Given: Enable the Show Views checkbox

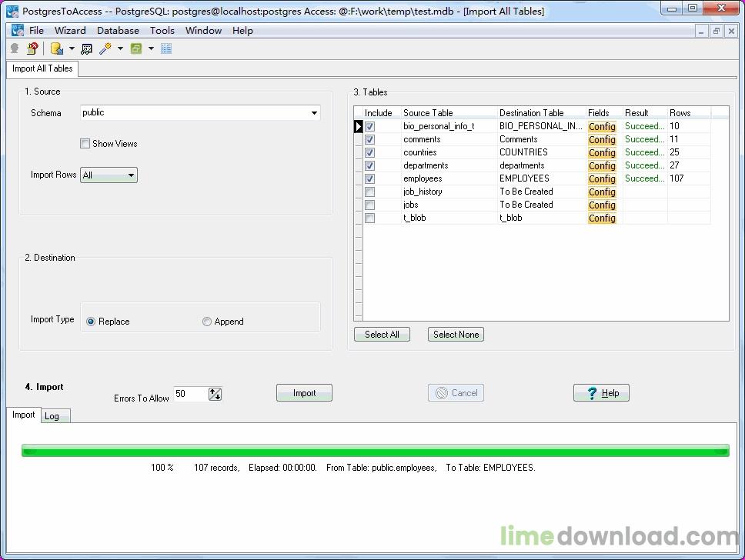Looking at the screenshot, I should click(x=85, y=144).
